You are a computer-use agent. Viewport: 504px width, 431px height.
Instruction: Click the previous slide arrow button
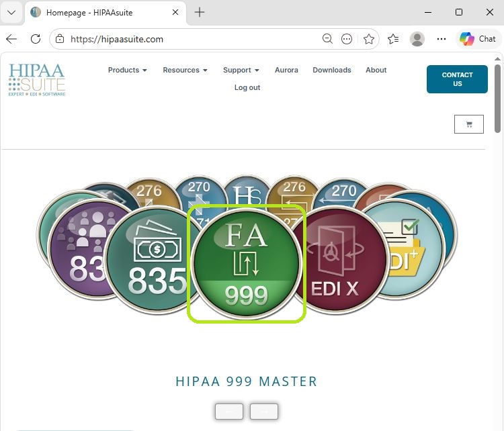(229, 412)
